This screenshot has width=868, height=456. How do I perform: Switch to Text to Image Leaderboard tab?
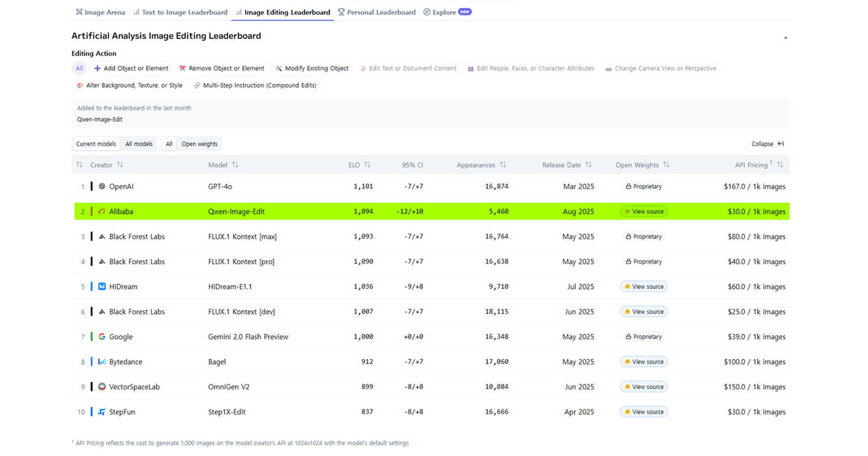180,12
